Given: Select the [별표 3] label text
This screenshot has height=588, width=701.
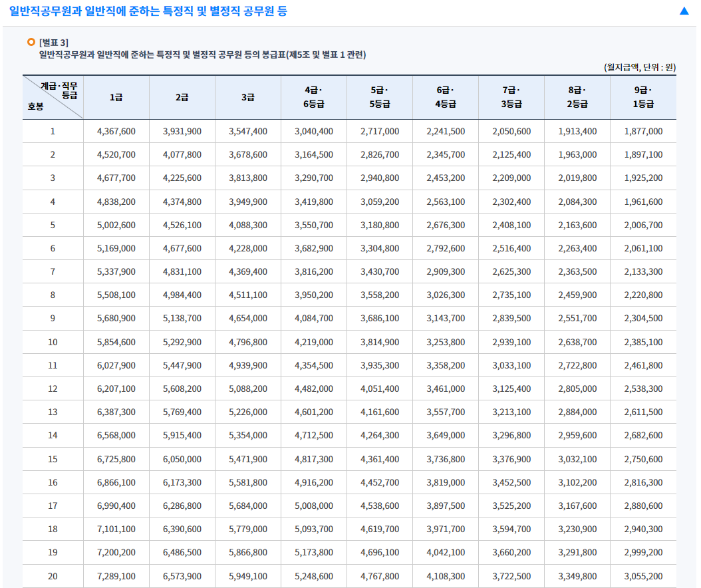Looking at the screenshot, I should tap(54, 43).
